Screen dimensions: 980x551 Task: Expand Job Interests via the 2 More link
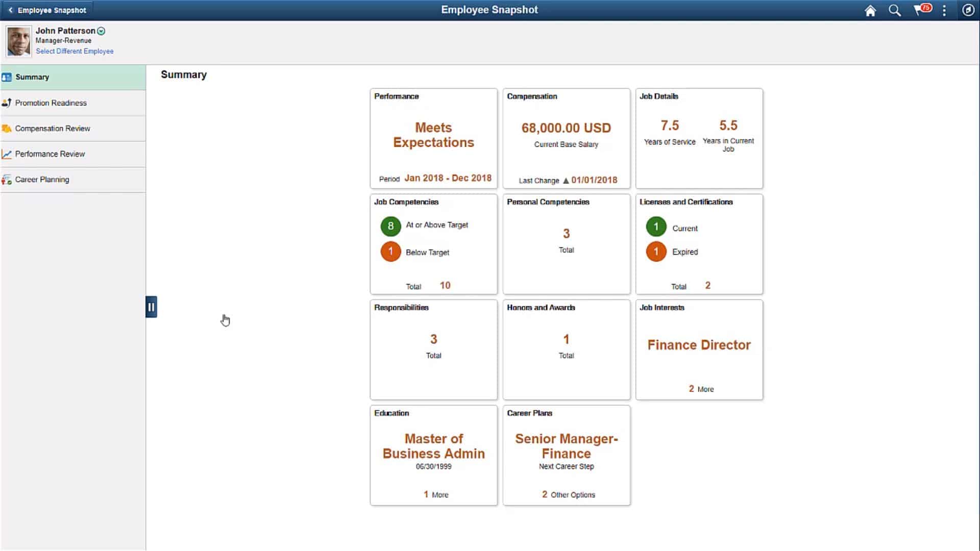(x=701, y=389)
